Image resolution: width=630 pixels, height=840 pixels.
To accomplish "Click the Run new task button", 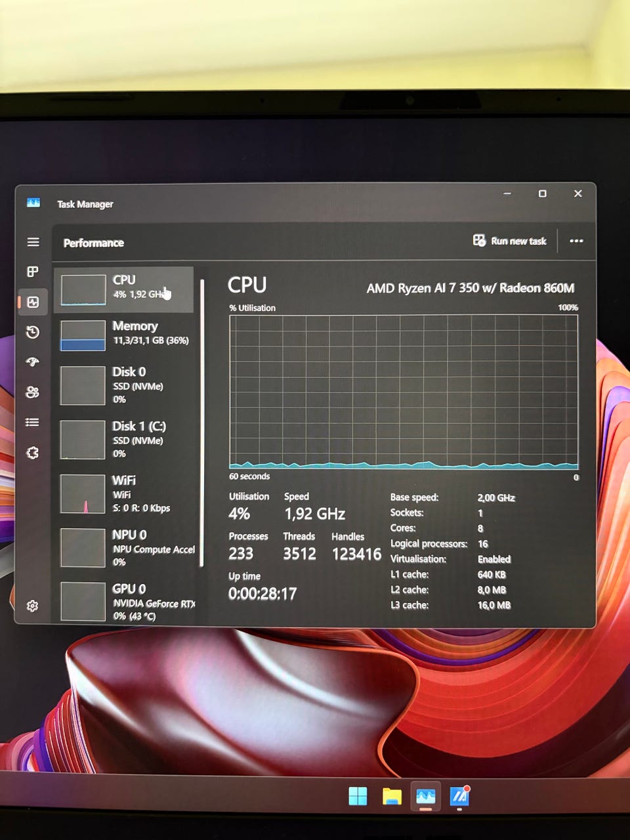I will [510, 241].
